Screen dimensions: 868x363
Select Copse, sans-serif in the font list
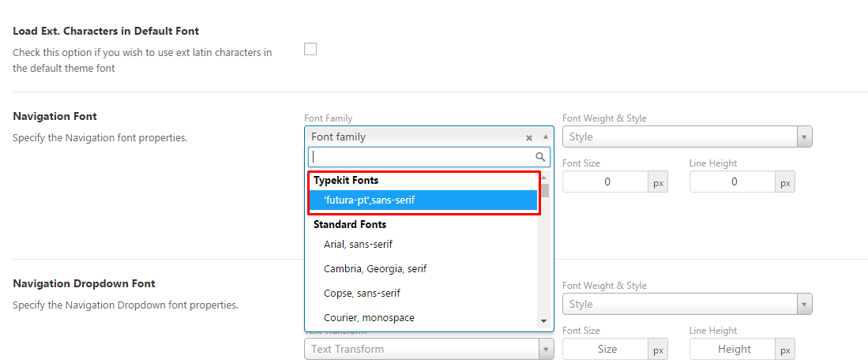pyautogui.click(x=362, y=294)
